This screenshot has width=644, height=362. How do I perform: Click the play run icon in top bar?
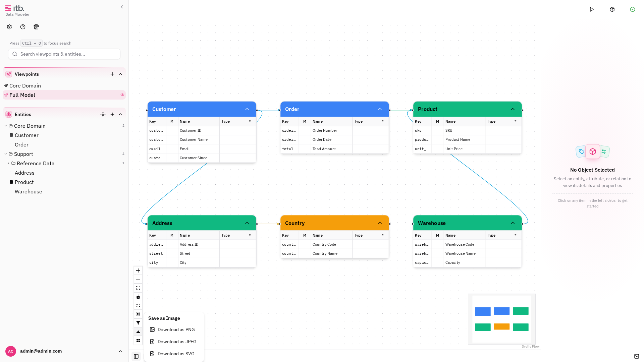592,9
